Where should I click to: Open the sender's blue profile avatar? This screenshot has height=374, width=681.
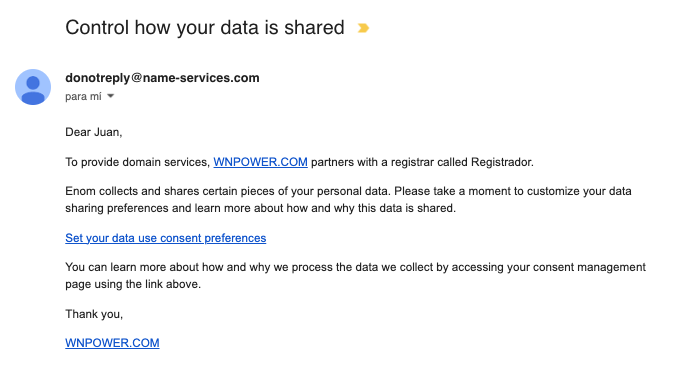33,87
